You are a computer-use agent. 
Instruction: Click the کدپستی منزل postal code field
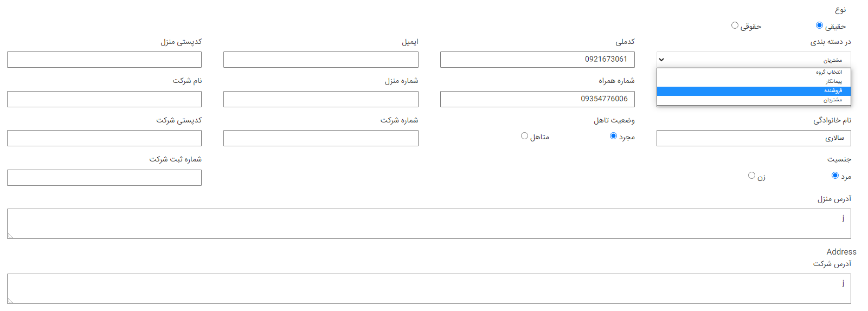(104, 60)
